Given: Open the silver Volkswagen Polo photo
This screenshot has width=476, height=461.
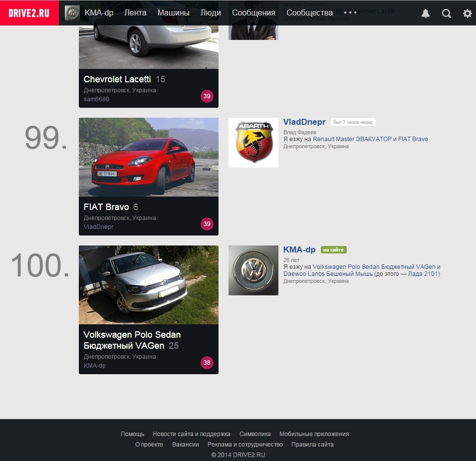Looking at the screenshot, I should pos(149,285).
